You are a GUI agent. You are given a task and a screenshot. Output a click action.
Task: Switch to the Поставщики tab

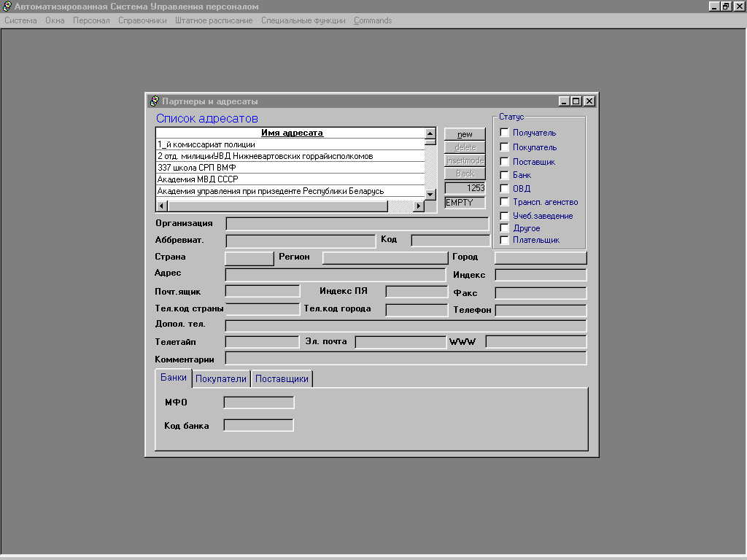[x=282, y=379]
